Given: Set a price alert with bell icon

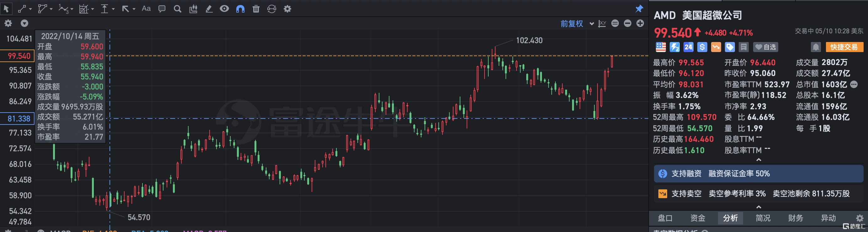Looking at the screenshot, I should pyautogui.click(x=816, y=47).
